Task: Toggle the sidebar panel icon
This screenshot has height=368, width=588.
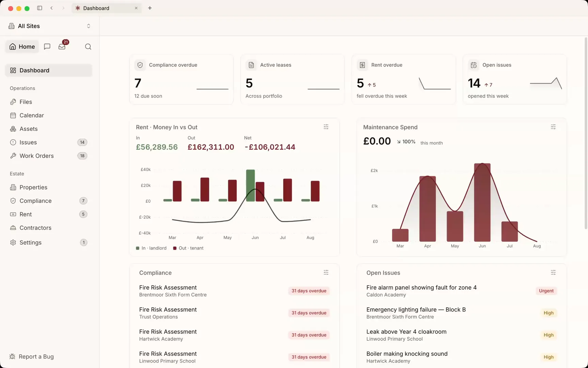Action: tap(39, 8)
